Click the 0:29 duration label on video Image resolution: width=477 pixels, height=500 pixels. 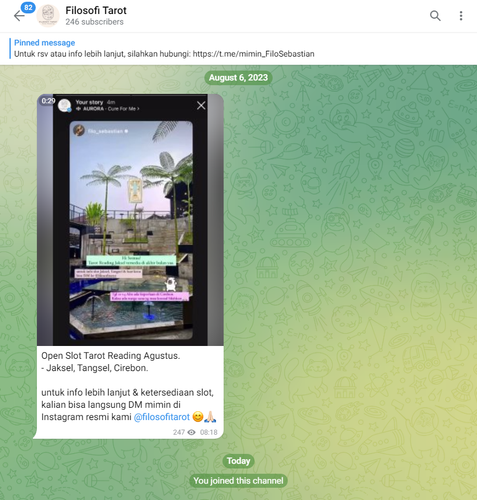pyautogui.click(x=48, y=101)
